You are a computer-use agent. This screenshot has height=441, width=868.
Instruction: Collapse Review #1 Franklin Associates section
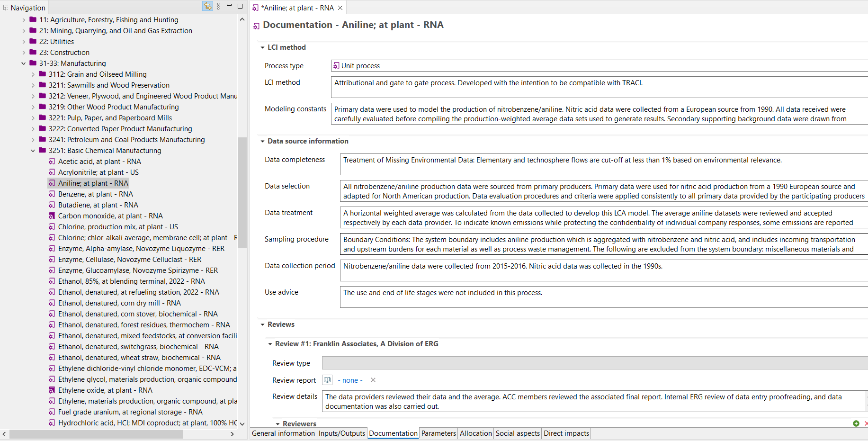(270, 344)
